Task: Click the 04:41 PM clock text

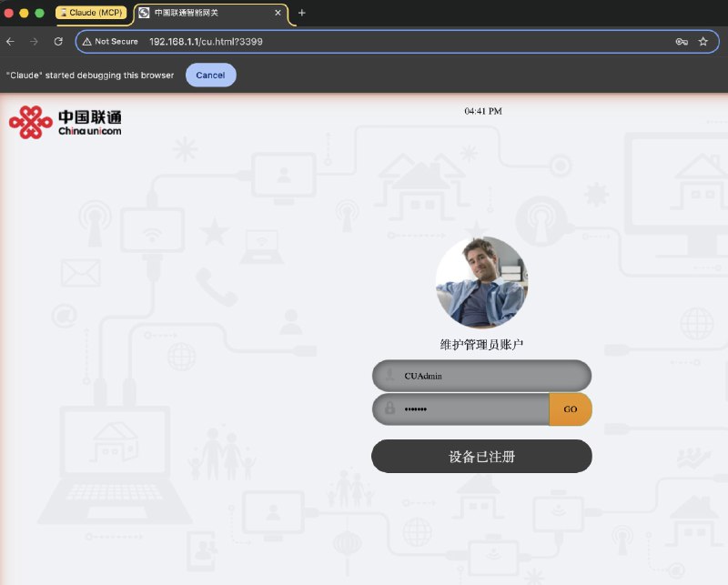Action: click(x=482, y=111)
